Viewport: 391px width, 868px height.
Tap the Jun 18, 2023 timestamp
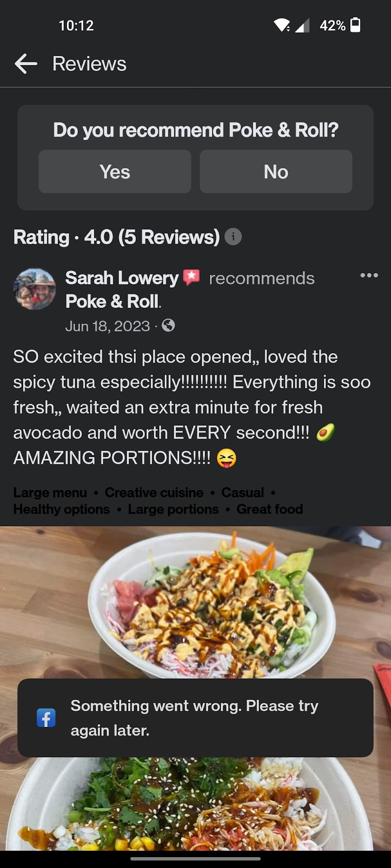pyautogui.click(x=108, y=326)
